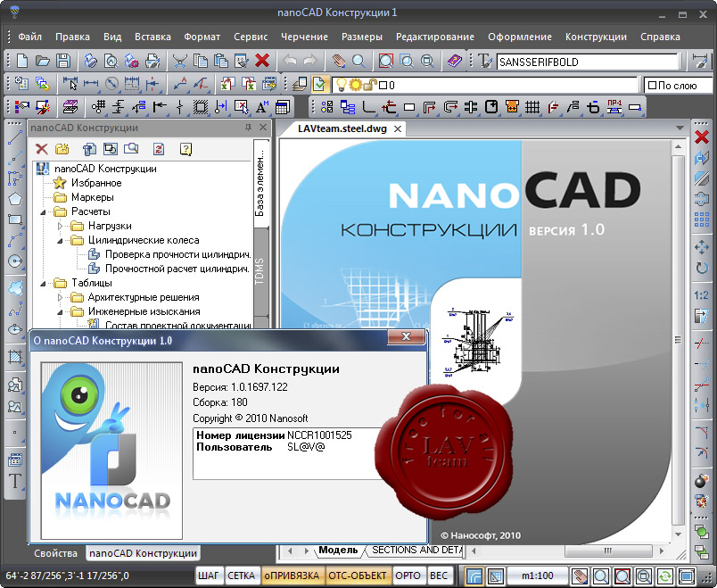Select Проверка прочности цилиндрич. item

click(x=177, y=254)
